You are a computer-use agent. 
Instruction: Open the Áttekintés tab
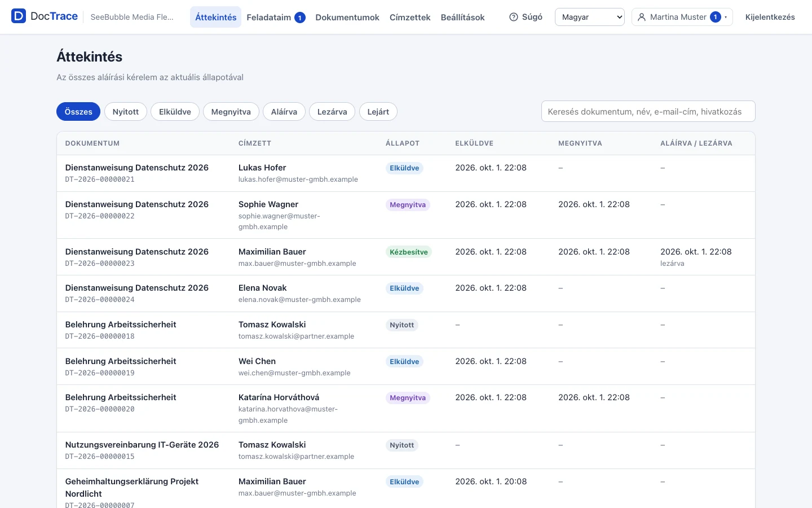coord(215,17)
